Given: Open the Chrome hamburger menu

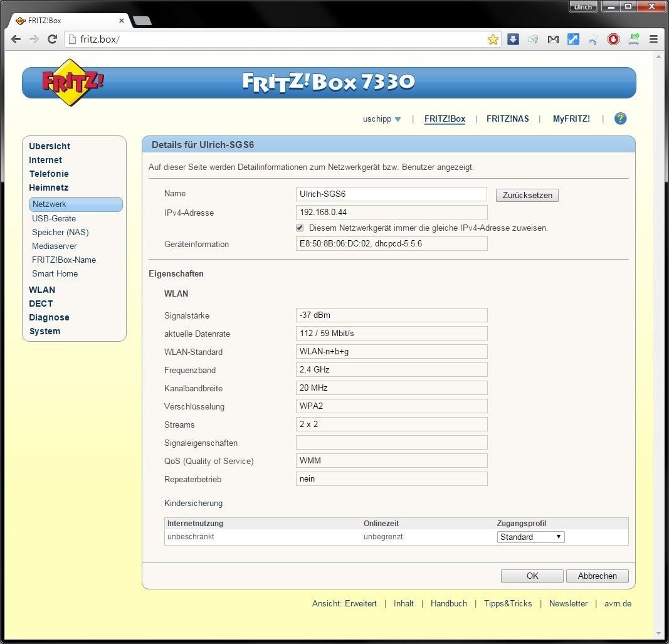Looking at the screenshot, I should tap(654, 40).
